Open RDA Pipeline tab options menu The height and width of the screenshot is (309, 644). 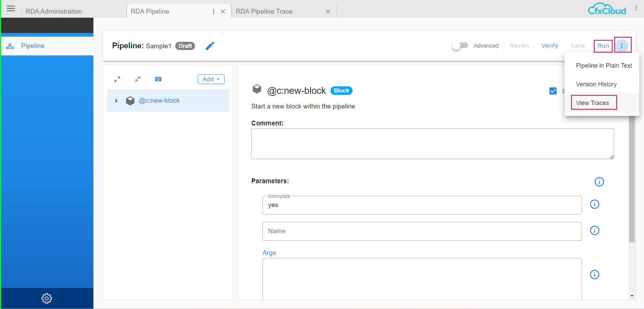(x=213, y=12)
